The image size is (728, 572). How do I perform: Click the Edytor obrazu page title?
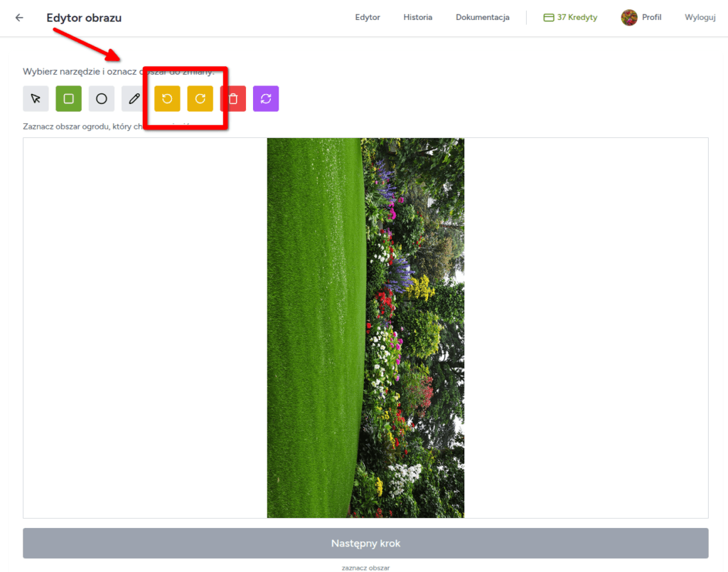[x=84, y=18]
